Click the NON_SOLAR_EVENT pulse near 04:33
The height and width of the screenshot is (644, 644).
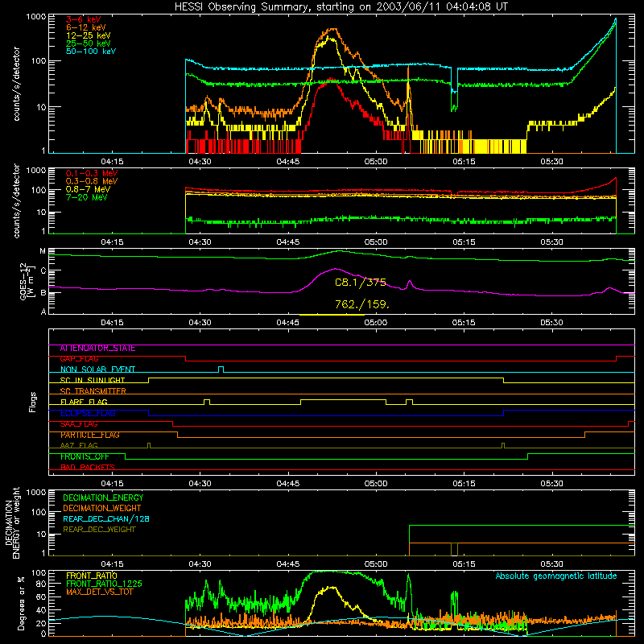coord(221,369)
